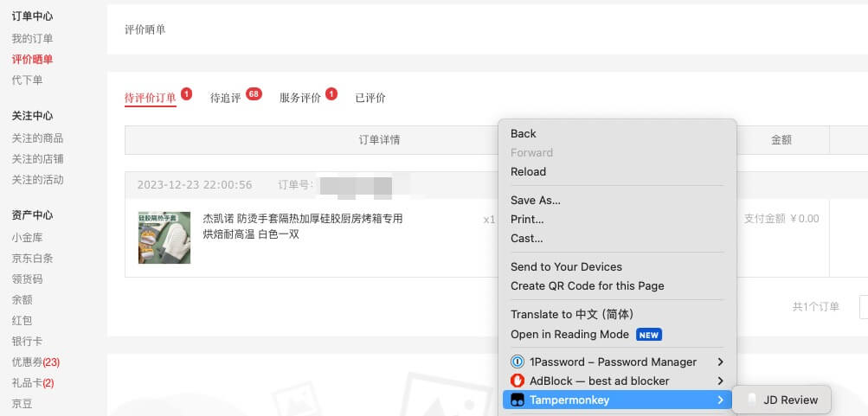Expand the Tampermonkey submenu arrow
The height and width of the screenshot is (416, 868).
720,400
